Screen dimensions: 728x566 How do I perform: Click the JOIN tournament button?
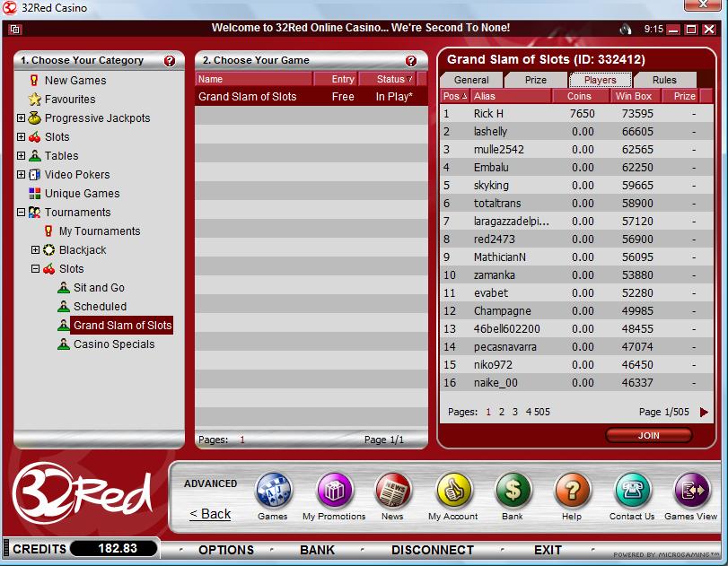point(649,435)
